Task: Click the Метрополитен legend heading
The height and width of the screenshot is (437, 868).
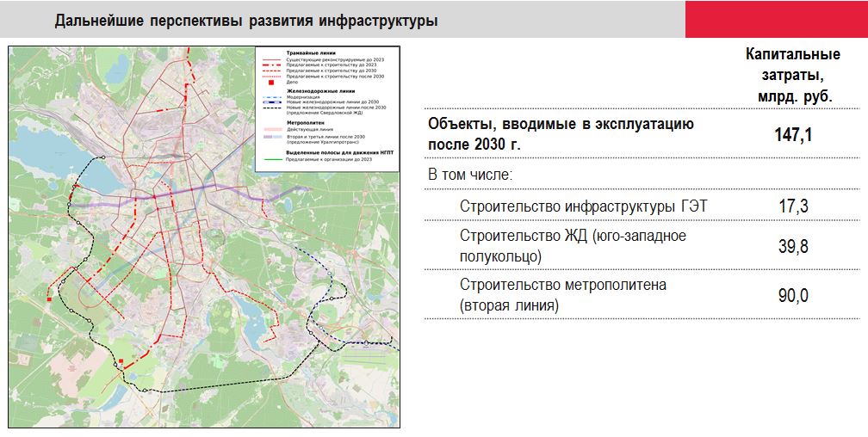Action: [x=306, y=123]
